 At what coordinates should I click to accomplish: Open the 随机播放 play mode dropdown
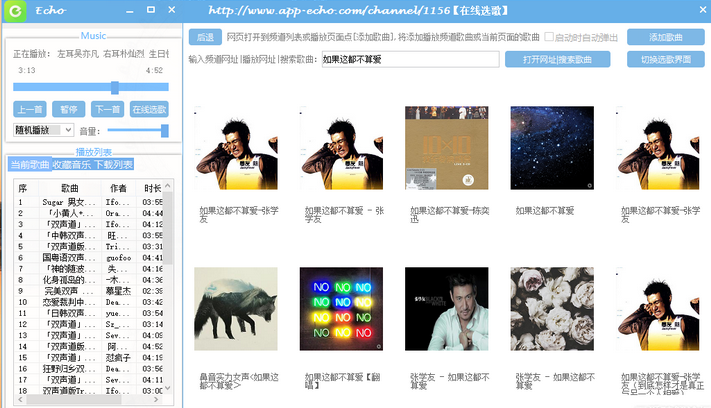click(x=44, y=130)
